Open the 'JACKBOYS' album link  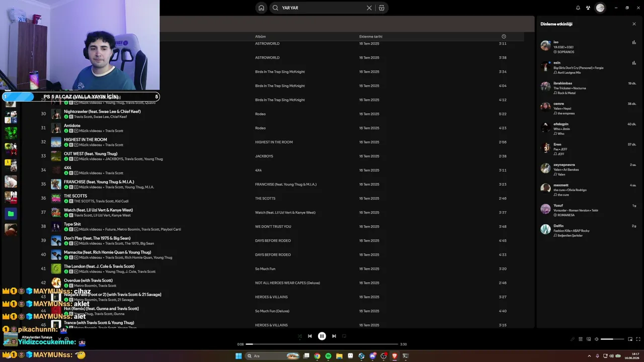[x=264, y=156]
